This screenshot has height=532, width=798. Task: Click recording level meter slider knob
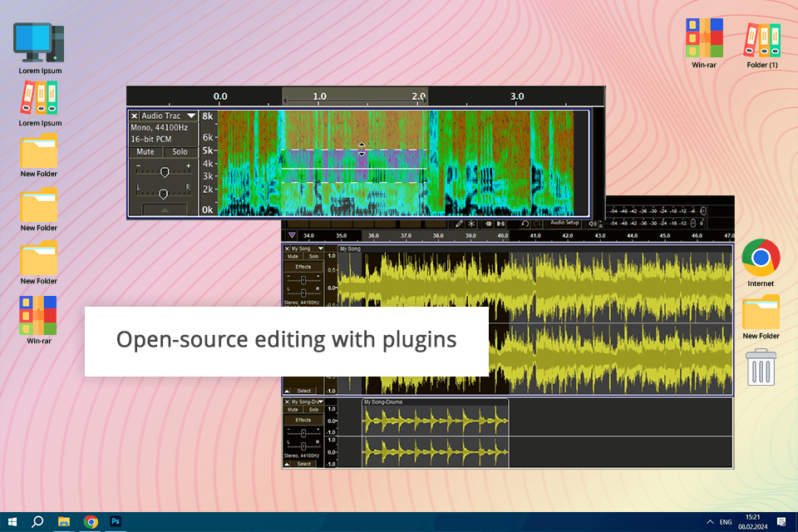pos(703,211)
